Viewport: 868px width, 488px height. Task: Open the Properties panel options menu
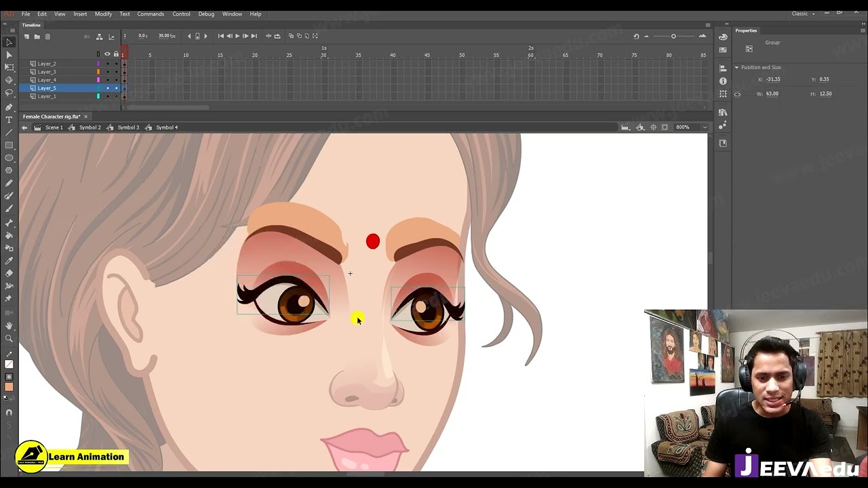pyautogui.click(x=863, y=30)
